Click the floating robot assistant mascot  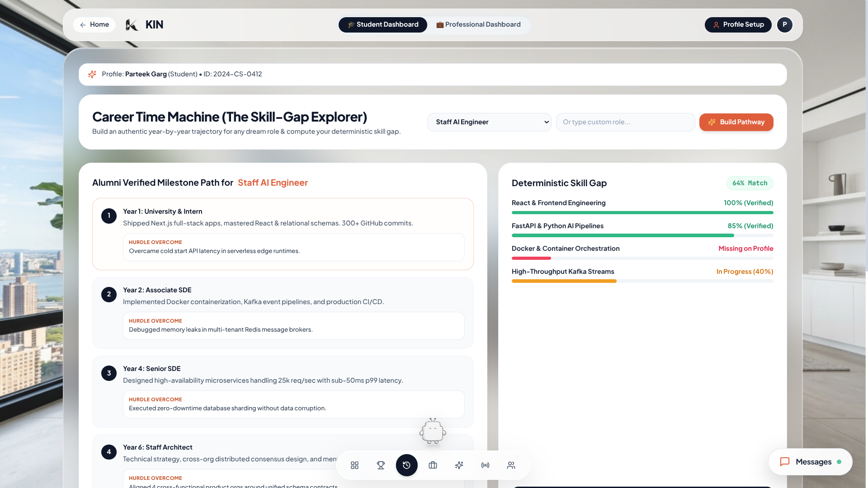tap(433, 432)
